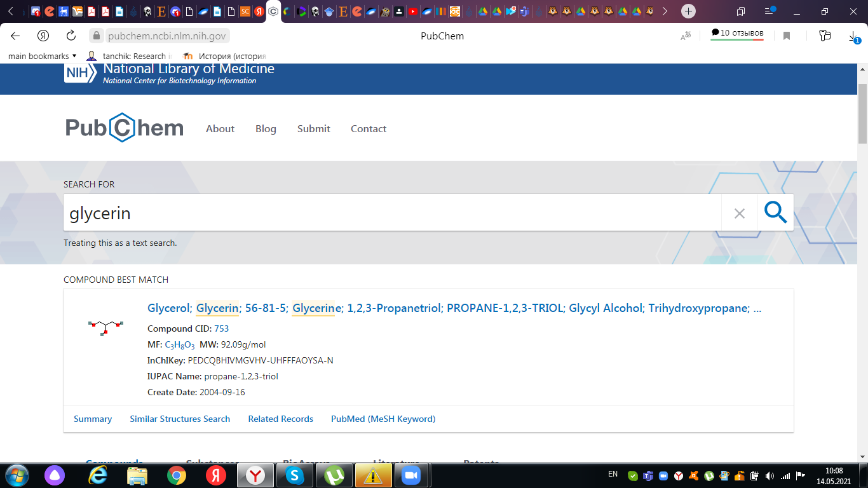Click the MW value 92.09g/mol
The image size is (868, 488).
pyautogui.click(x=243, y=344)
